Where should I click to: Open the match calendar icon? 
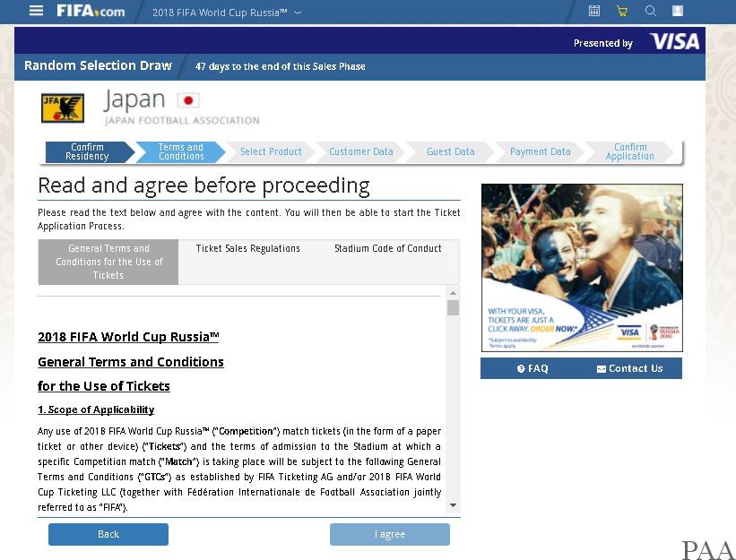[594, 11]
